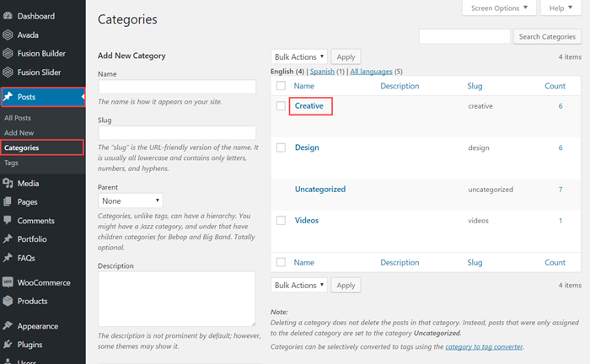Click the FAQs pin icon
Screen dimensions: 590x364
pyautogui.click(x=8, y=258)
